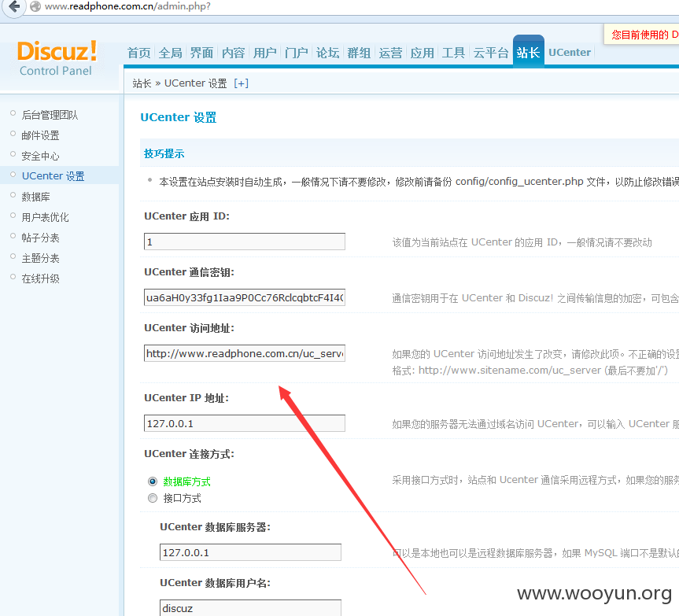Click the UCenter IP 地址 input field
Image resolution: width=679 pixels, height=616 pixels.
tap(245, 423)
